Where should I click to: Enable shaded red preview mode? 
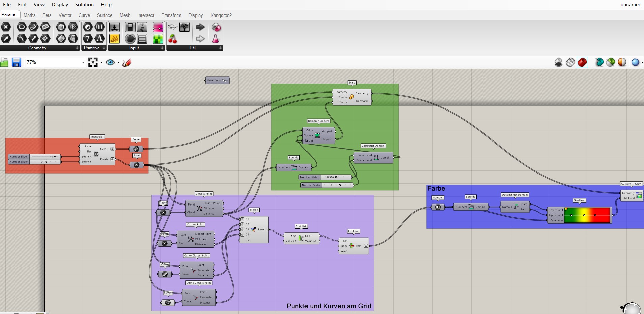point(582,62)
